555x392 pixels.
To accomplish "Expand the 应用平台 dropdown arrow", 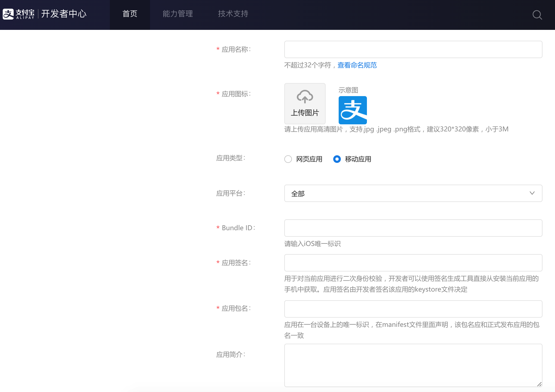I will (x=532, y=193).
